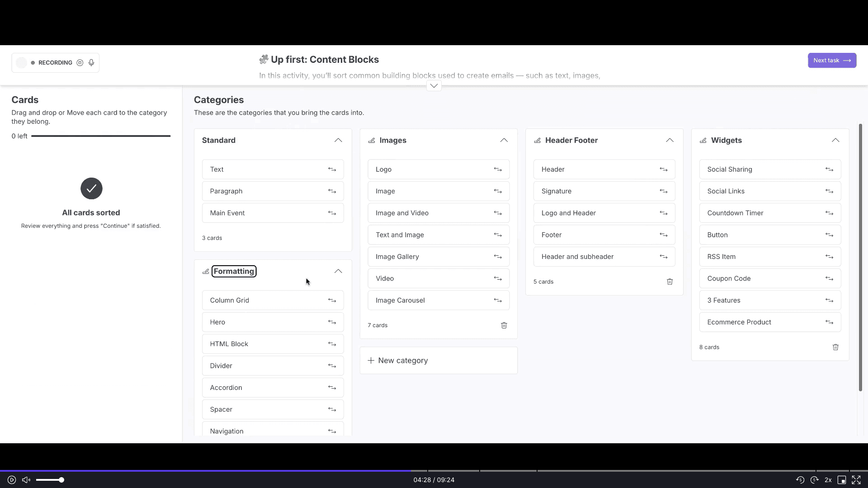Click the move arrows on HTML Block card
The width and height of the screenshot is (868, 488).
point(332,344)
